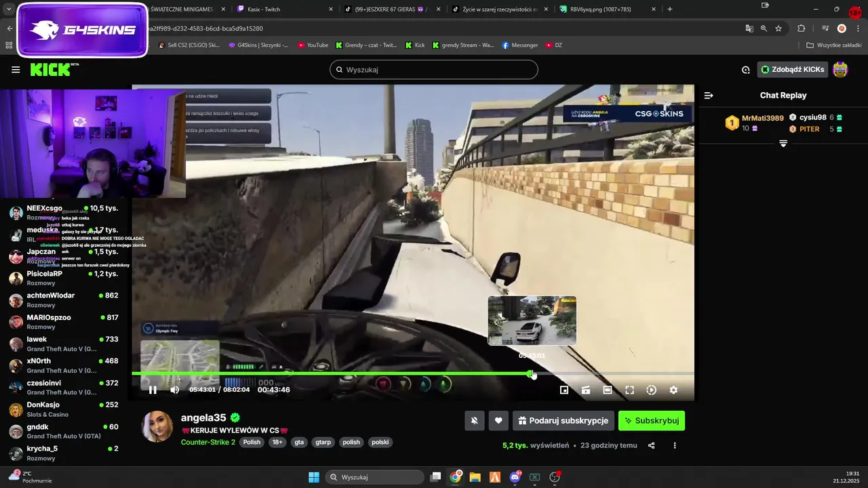Viewport: 868px width, 488px height.
Task: Switch to theater mode in player
Action: (x=608, y=390)
